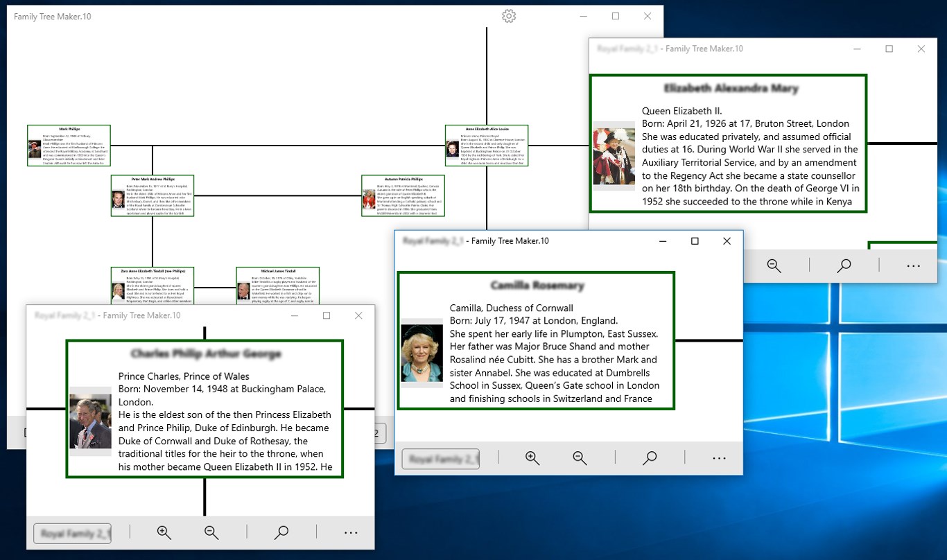Select the zoom in icon in Charles's window
947x560 pixels.
[x=164, y=532]
